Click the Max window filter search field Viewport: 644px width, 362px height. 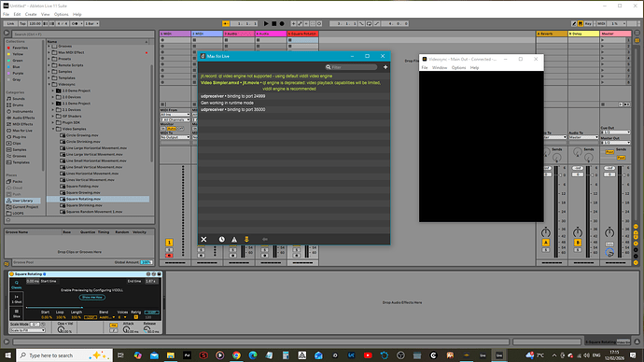(x=352, y=67)
